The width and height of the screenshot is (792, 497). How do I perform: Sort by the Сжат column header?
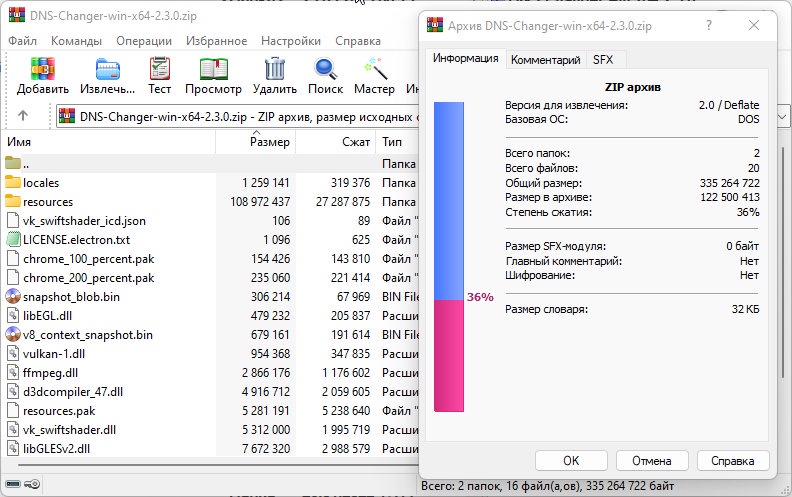point(335,142)
